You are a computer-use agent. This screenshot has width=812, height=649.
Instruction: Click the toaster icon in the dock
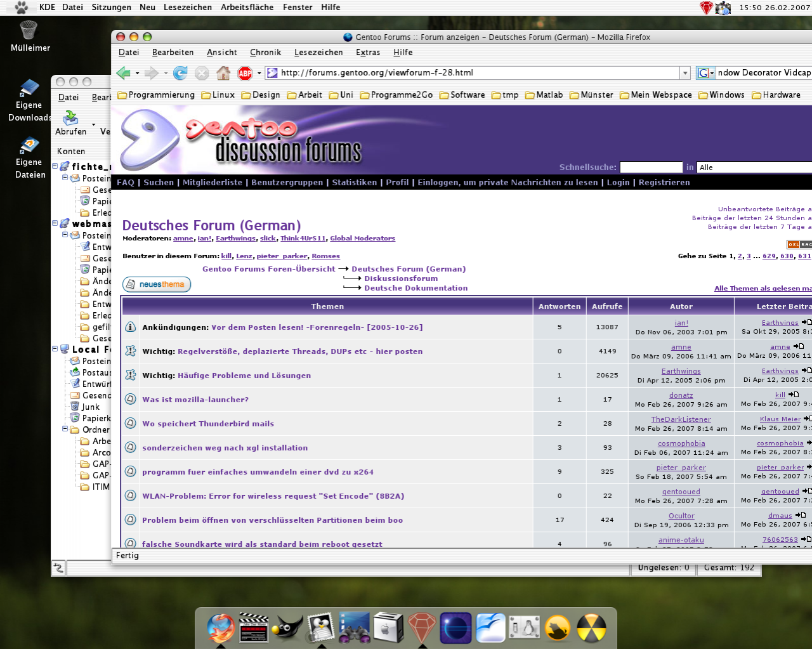(x=388, y=628)
